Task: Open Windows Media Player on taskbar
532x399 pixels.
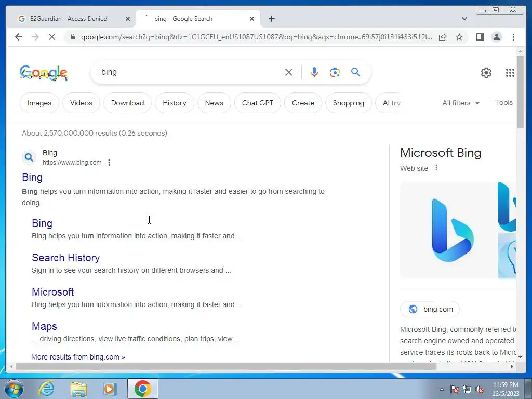Action: 110,389
